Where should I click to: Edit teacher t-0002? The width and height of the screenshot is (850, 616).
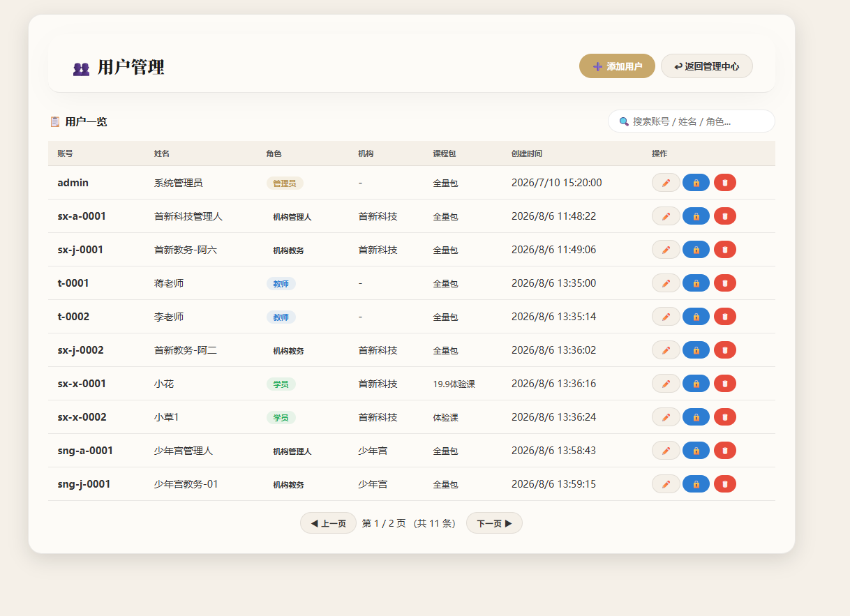click(x=666, y=317)
